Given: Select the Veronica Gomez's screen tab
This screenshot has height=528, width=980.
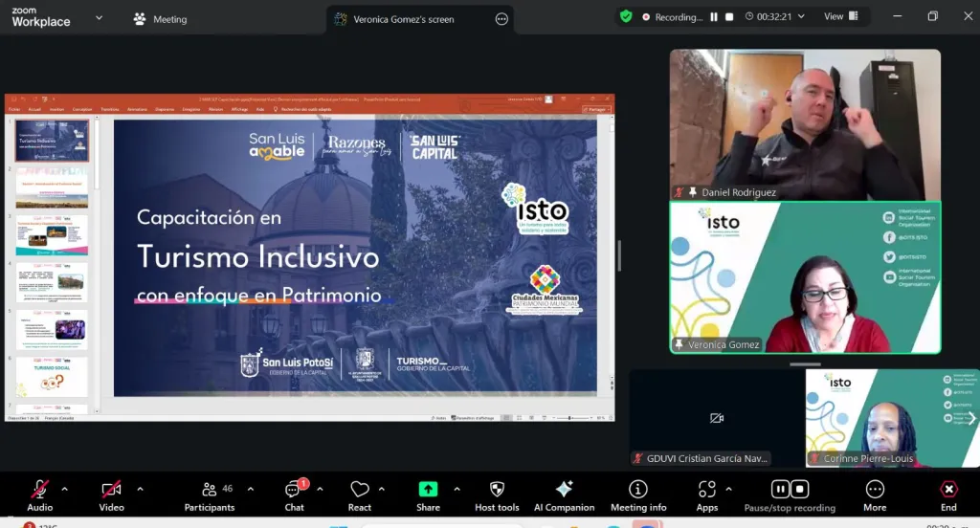Looking at the screenshot, I should [x=403, y=19].
